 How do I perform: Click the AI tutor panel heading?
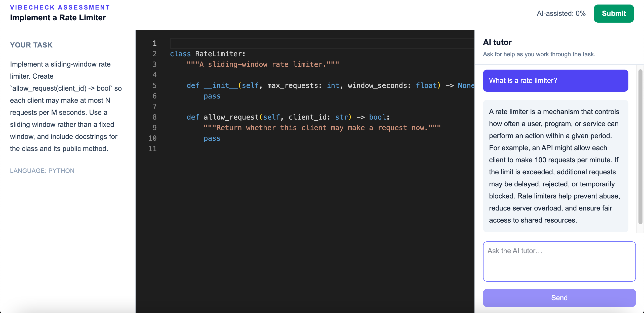[x=497, y=42]
